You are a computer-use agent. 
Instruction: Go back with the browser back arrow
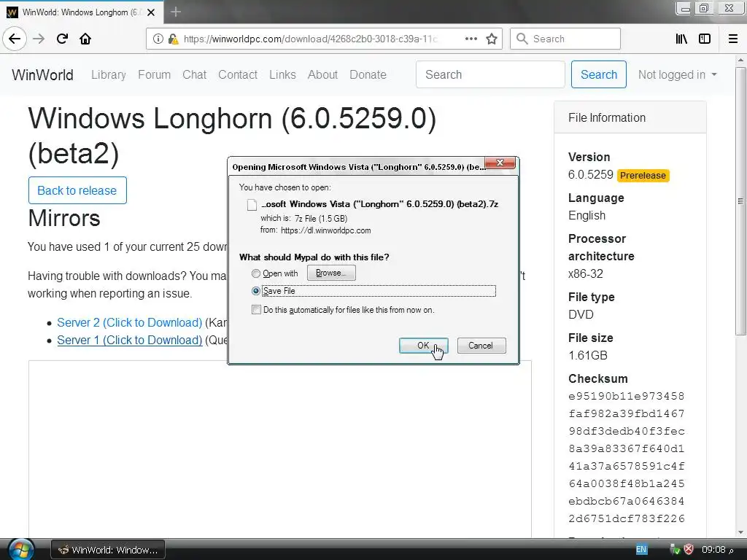(15, 39)
